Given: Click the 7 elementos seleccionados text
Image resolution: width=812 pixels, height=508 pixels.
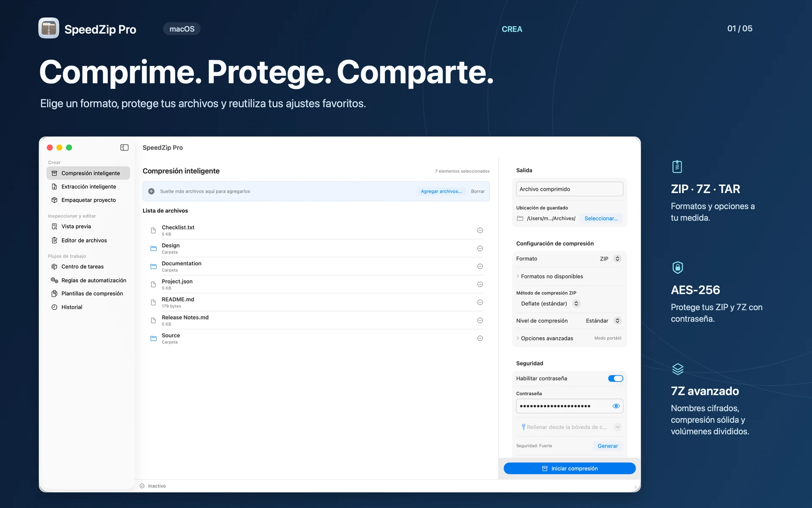Looking at the screenshot, I should click(x=462, y=171).
